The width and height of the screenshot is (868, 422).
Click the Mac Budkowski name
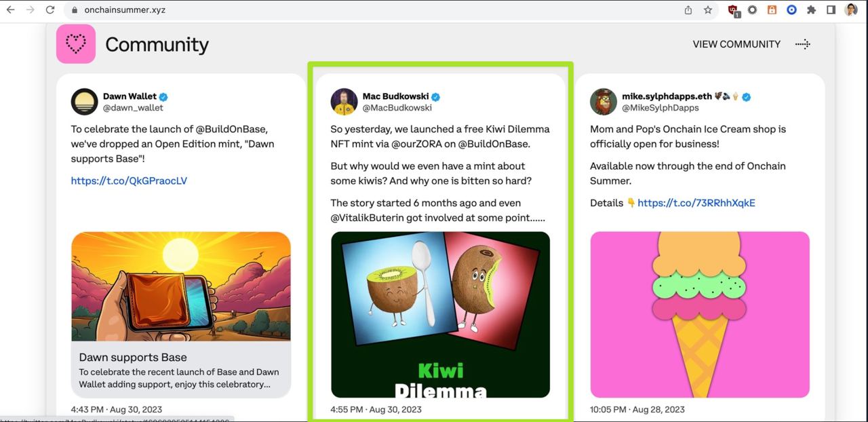pos(395,96)
